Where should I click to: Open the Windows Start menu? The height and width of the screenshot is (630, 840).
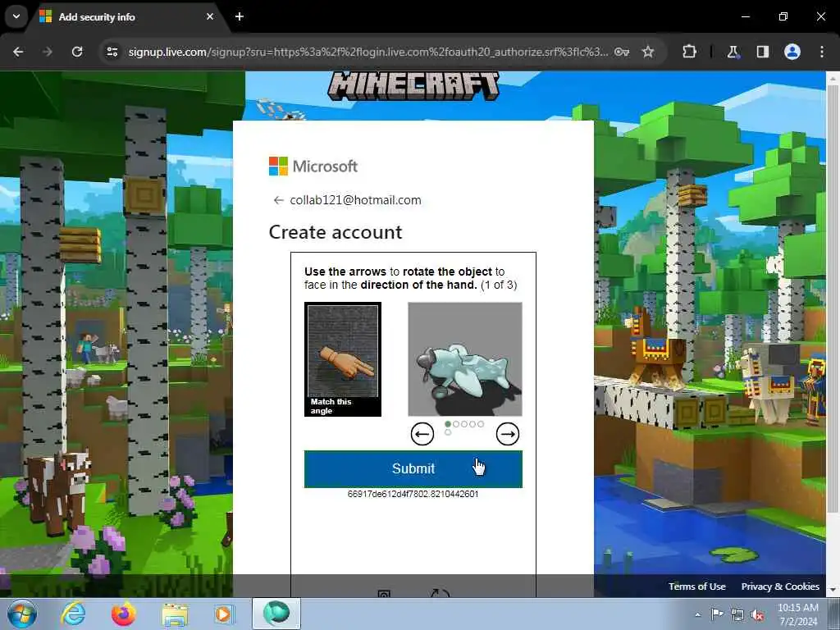(x=22, y=614)
